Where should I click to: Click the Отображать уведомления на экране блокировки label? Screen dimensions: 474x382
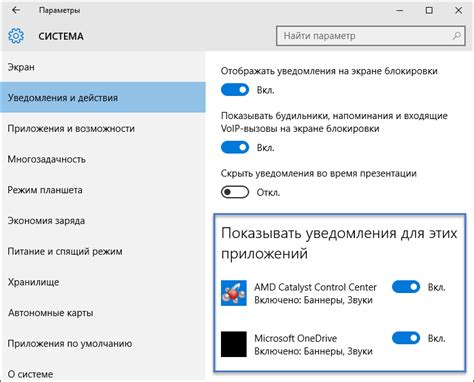click(329, 71)
